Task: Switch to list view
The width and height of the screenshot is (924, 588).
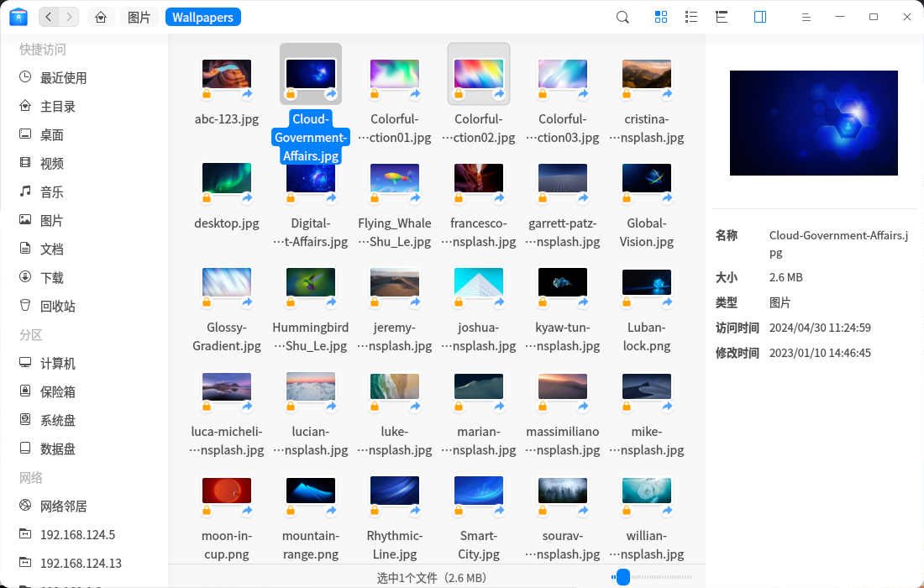Action: pyautogui.click(x=691, y=17)
